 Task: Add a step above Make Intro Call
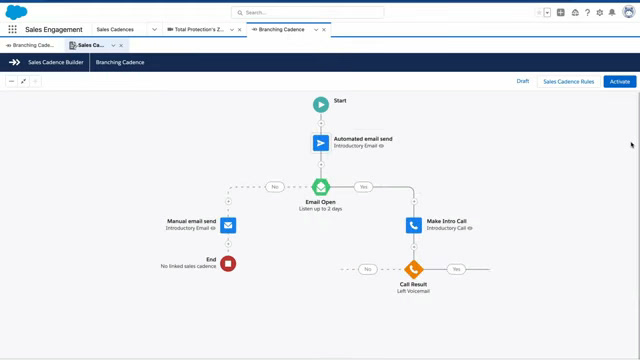(x=414, y=202)
